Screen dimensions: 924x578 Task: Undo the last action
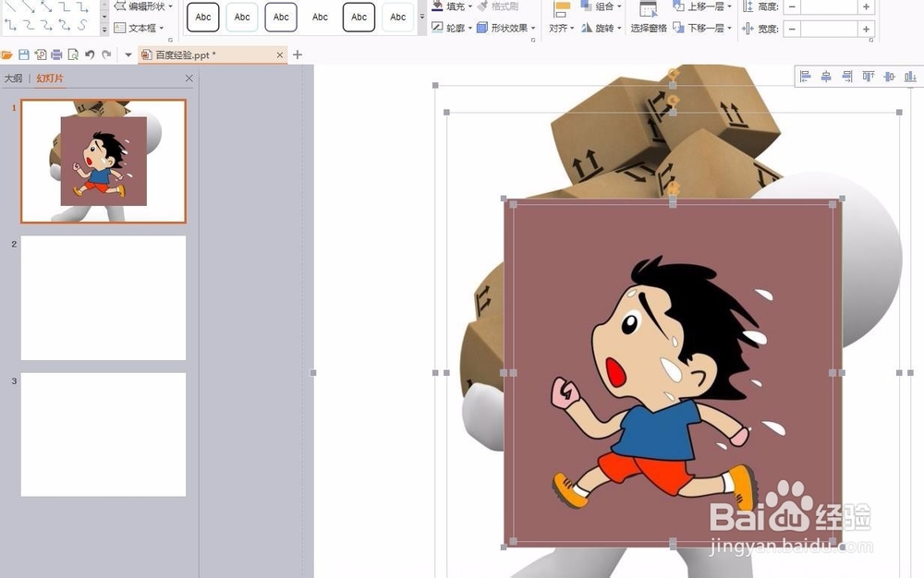pyautogui.click(x=90, y=54)
